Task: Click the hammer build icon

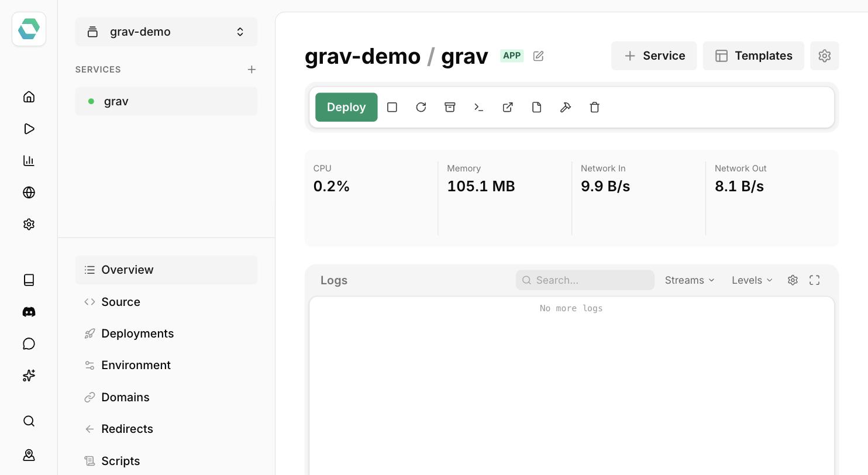Action: tap(566, 107)
